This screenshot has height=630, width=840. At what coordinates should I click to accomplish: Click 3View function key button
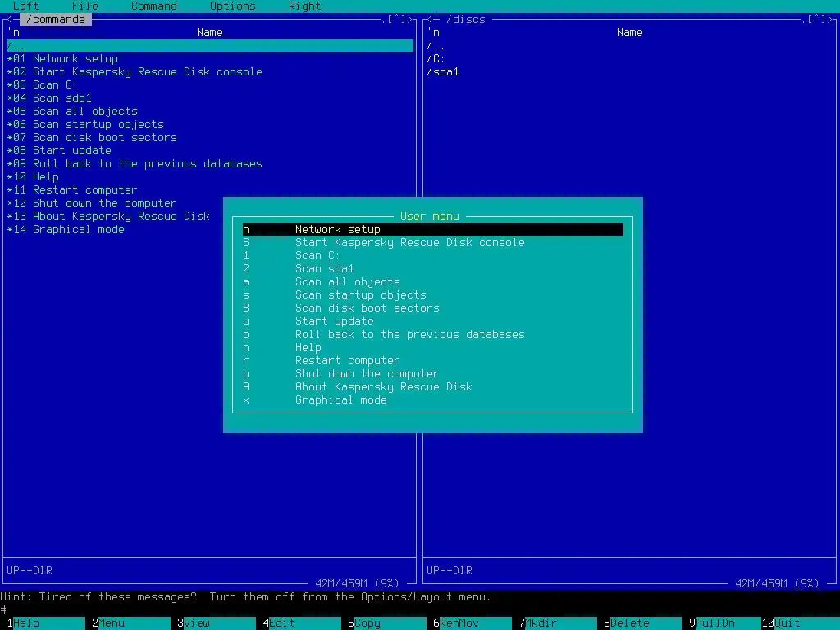(216, 623)
